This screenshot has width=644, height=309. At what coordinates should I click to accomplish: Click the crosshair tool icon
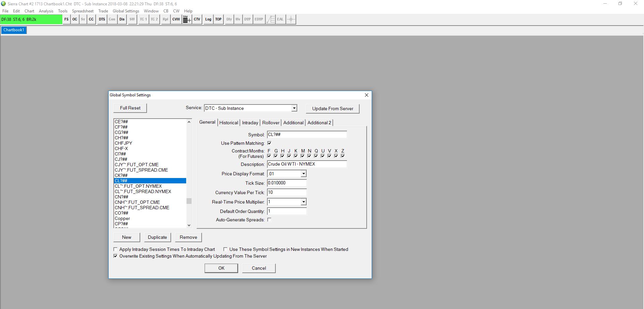pyautogui.click(x=291, y=19)
